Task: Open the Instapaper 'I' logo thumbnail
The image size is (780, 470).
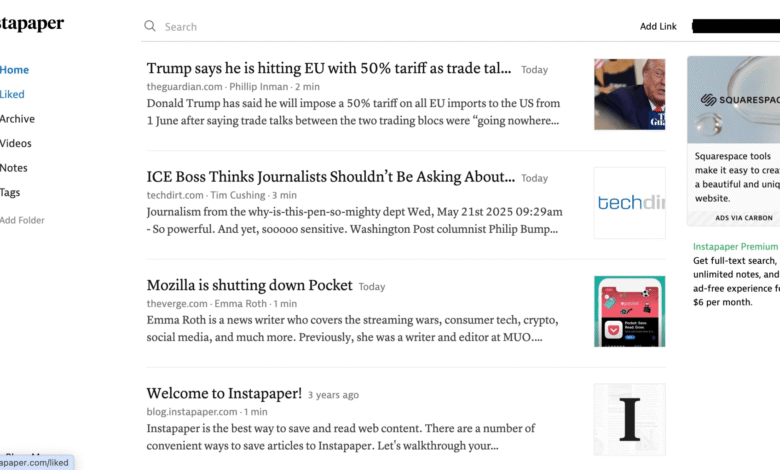Action: pyautogui.click(x=629, y=419)
